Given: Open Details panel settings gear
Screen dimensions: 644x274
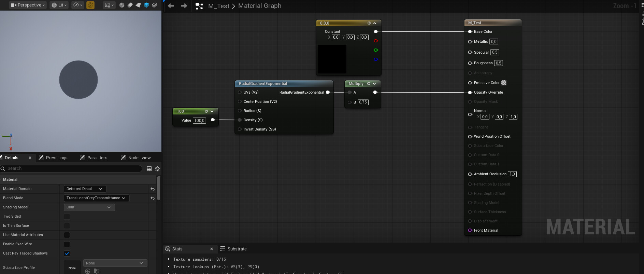Looking at the screenshot, I should (x=157, y=169).
